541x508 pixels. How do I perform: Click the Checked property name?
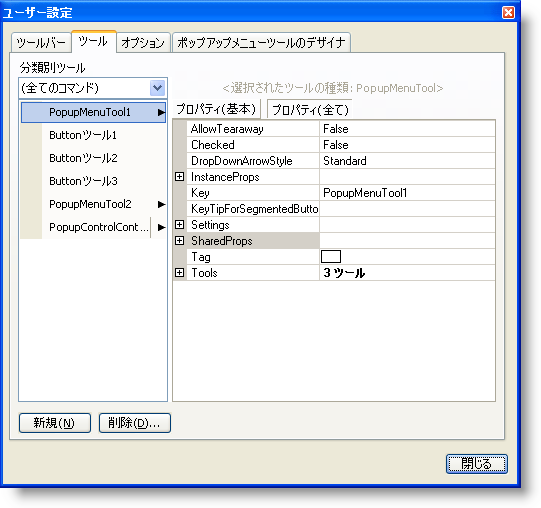coord(213,145)
